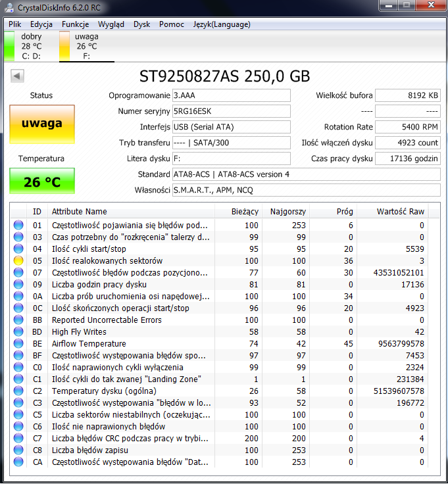The height and width of the screenshot is (484, 448).
Task: Select the 'Airflow Temperature' attribute name
Action: pyautogui.click(x=89, y=343)
